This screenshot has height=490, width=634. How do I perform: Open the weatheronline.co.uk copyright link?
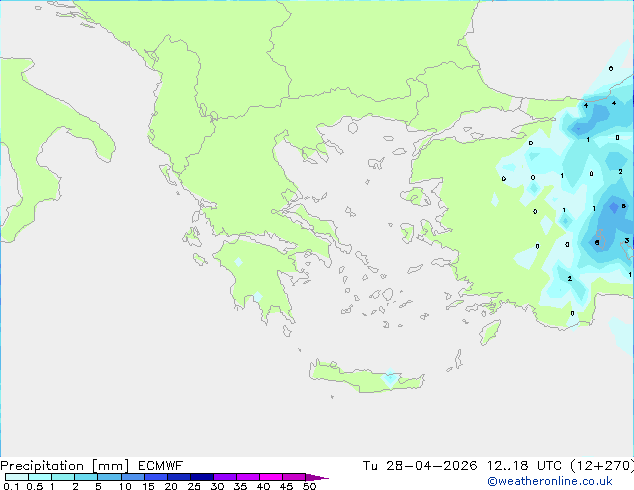point(550,481)
